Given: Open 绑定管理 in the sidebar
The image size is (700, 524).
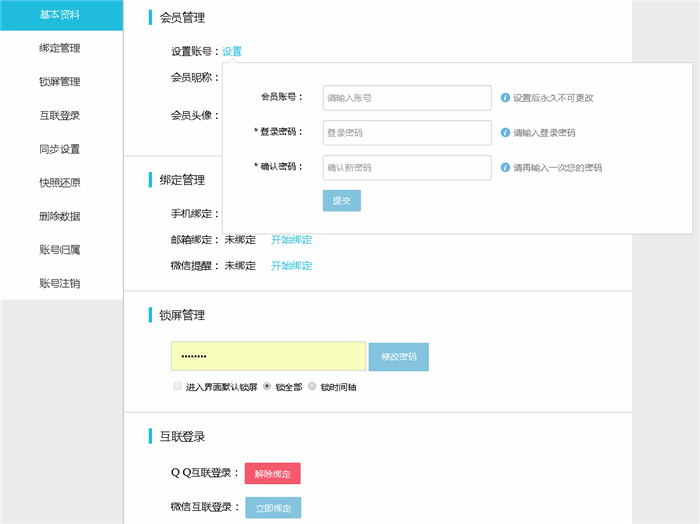Looking at the screenshot, I should (x=60, y=48).
